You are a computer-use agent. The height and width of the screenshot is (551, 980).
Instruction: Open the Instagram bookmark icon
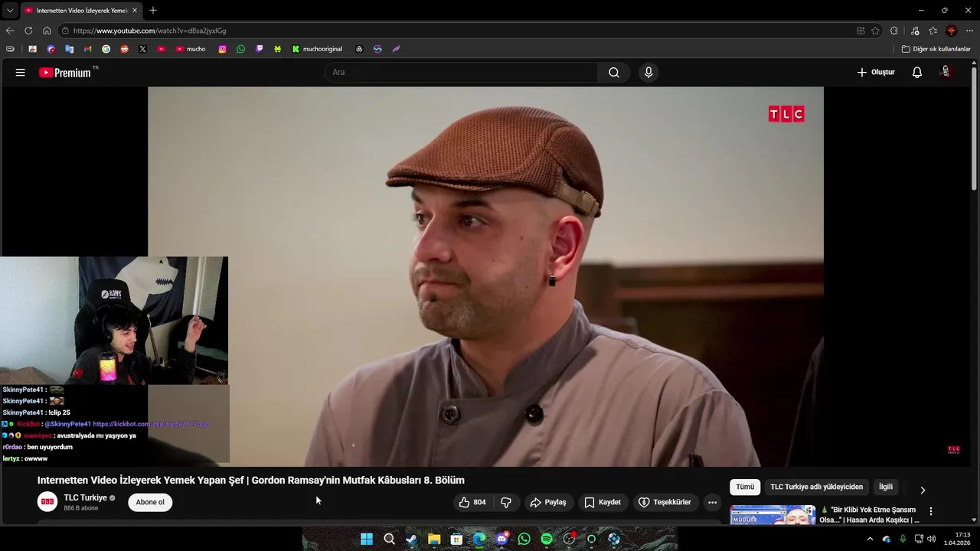pyautogui.click(x=223, y=49)
